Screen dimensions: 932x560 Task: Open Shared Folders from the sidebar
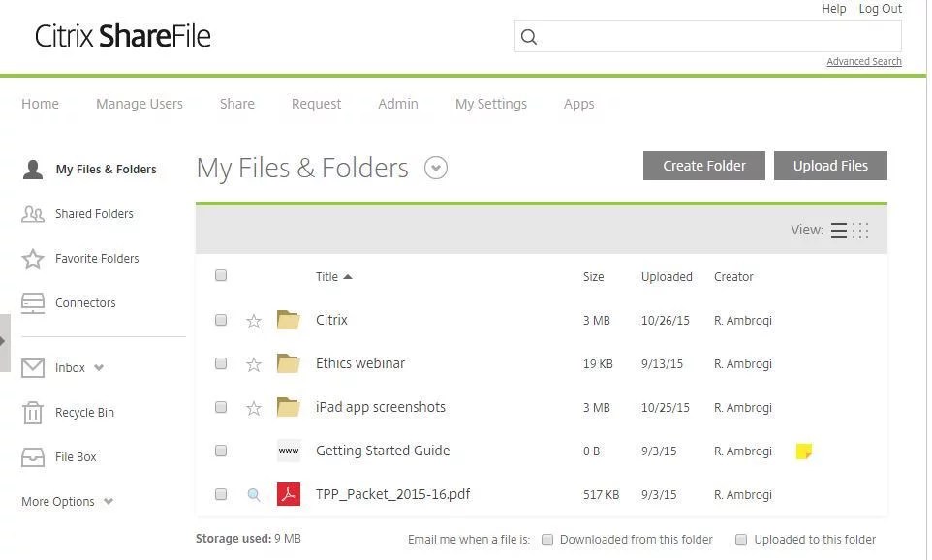(x=94, y=213)
